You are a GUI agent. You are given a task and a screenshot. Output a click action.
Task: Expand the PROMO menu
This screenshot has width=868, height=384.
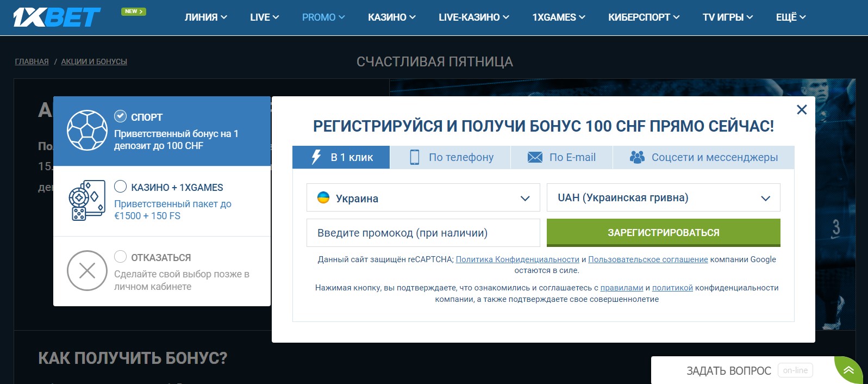pyautogui.click(x=323, y=17)
